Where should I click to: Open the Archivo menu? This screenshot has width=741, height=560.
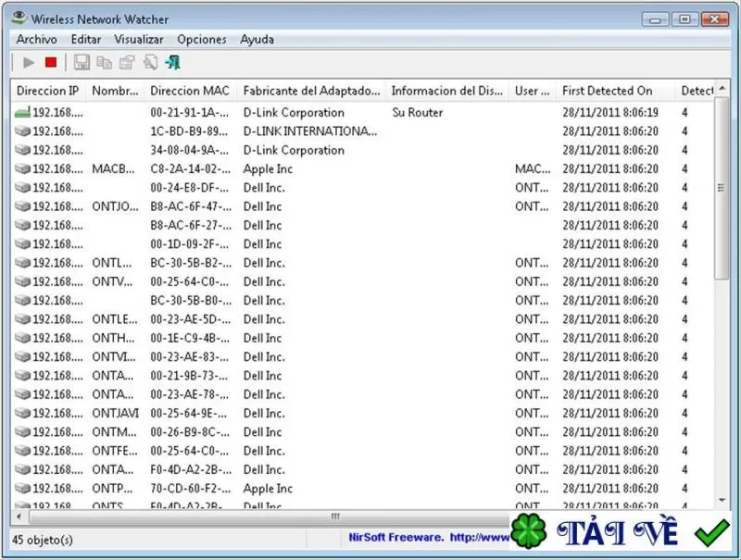(x=37, y=39)
